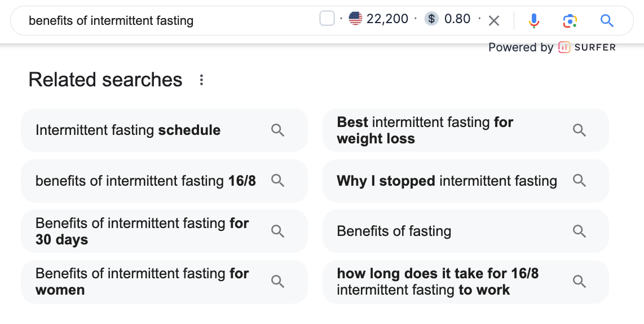Tick the Surfer keyword checkbox
This screenshot has width=644, height=324.
327,19
